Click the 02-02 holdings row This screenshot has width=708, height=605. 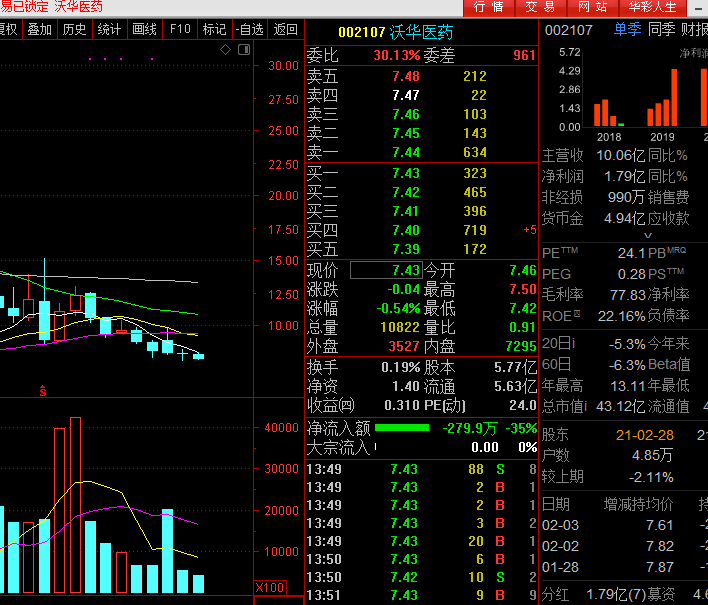click(x=624, y=546)
